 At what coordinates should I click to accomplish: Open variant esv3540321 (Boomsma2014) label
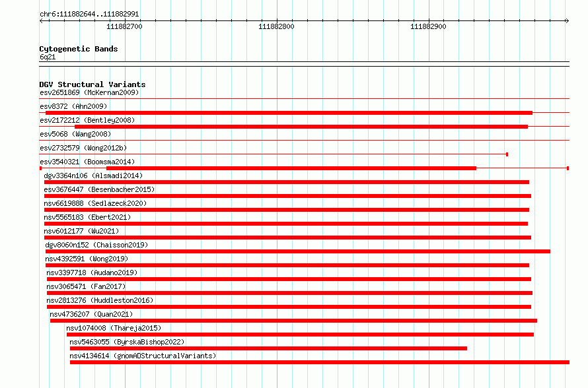tap(87, 162)
